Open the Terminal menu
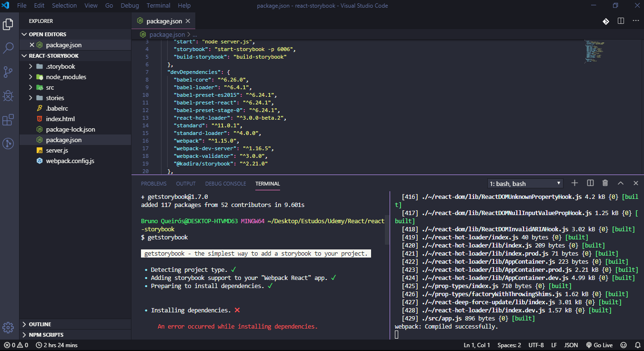This screenshot has width=644, height=351. (x=158, y=5)
